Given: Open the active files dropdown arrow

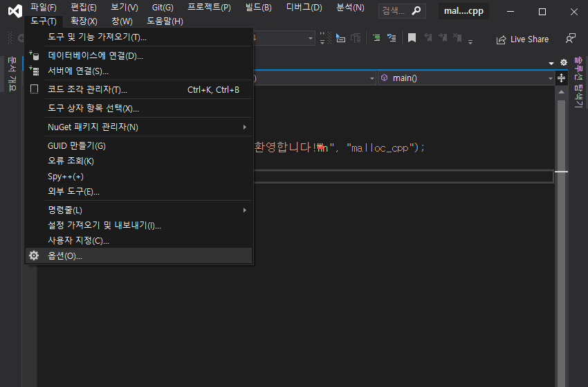Looking at the screenshot, I should (x=551, y=63).
